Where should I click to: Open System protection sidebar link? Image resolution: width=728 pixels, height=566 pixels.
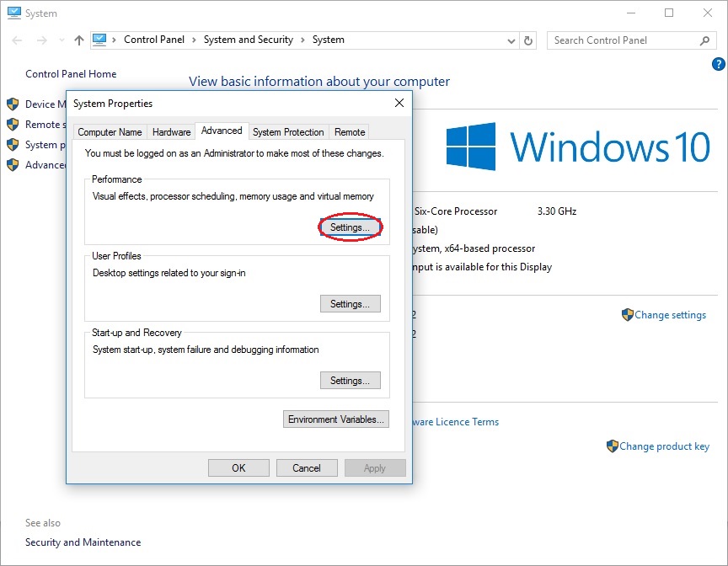pyautogui.click(x=45, y=145)
